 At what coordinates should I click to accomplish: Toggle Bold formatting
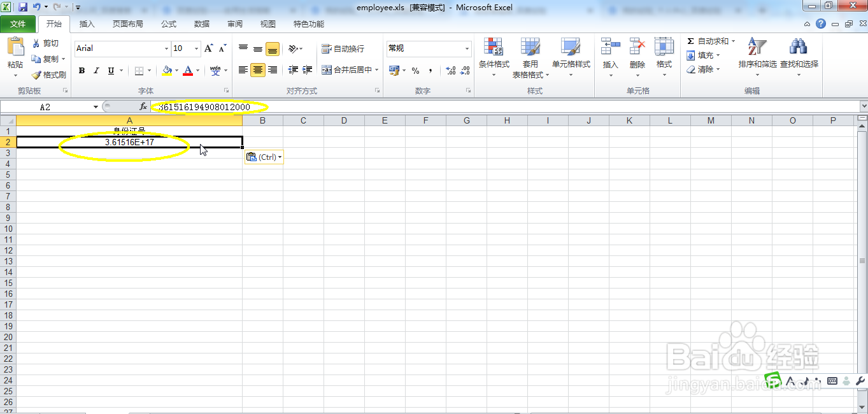(x=82, y=71)
